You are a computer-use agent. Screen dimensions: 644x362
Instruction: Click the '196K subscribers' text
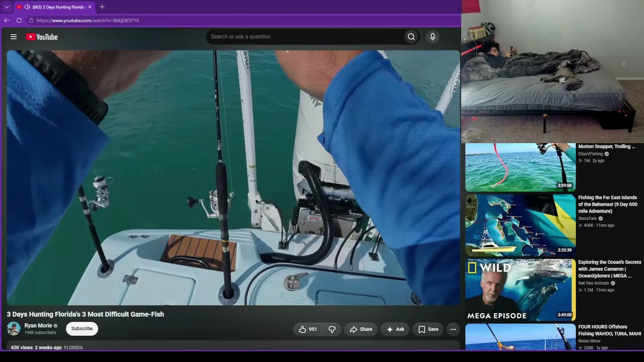40,333
